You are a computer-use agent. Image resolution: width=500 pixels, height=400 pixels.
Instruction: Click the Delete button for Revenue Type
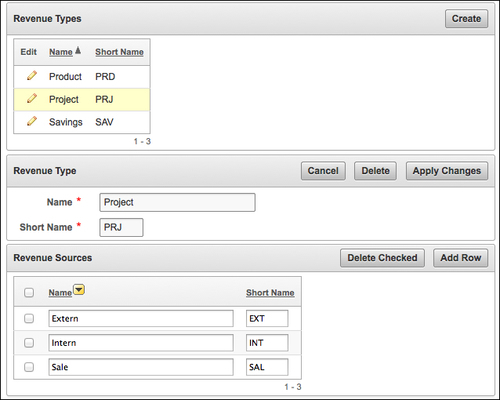click(375, 171)
